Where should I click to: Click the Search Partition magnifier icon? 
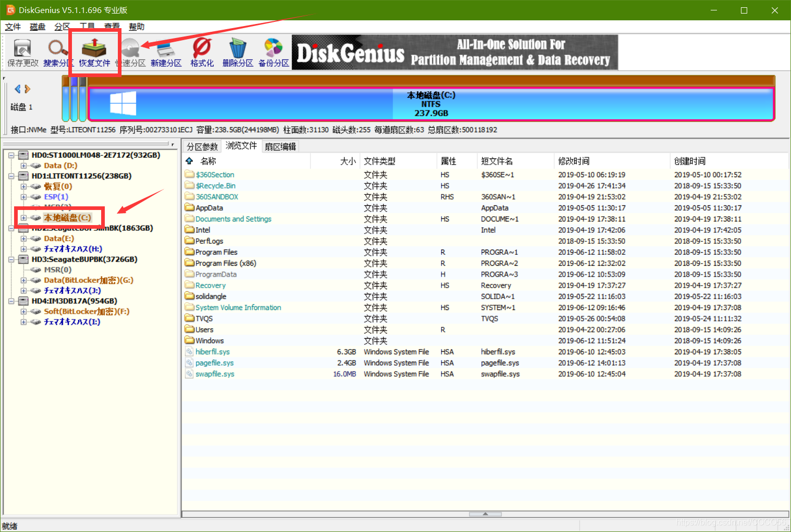pyautogui.click(x=57, y=48)
